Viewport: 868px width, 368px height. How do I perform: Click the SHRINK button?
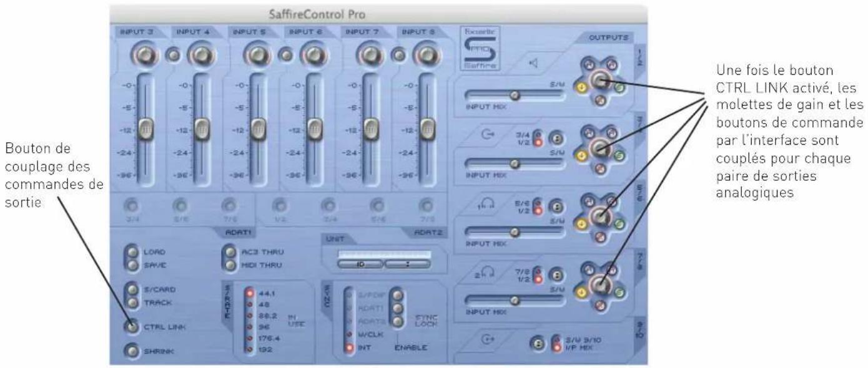[x=132, y=351]
